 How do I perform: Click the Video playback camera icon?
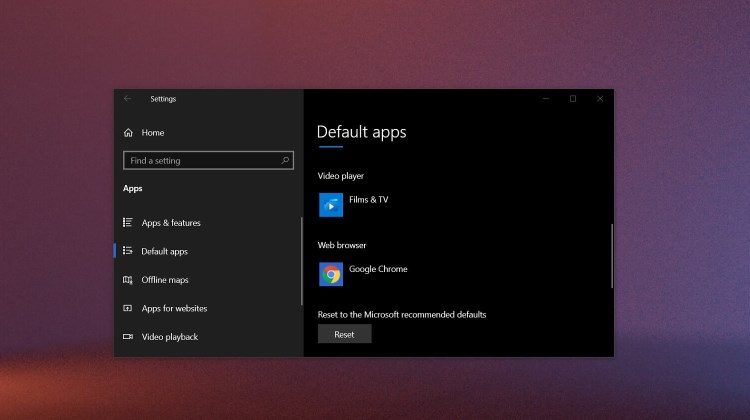(x=128, y=337)
